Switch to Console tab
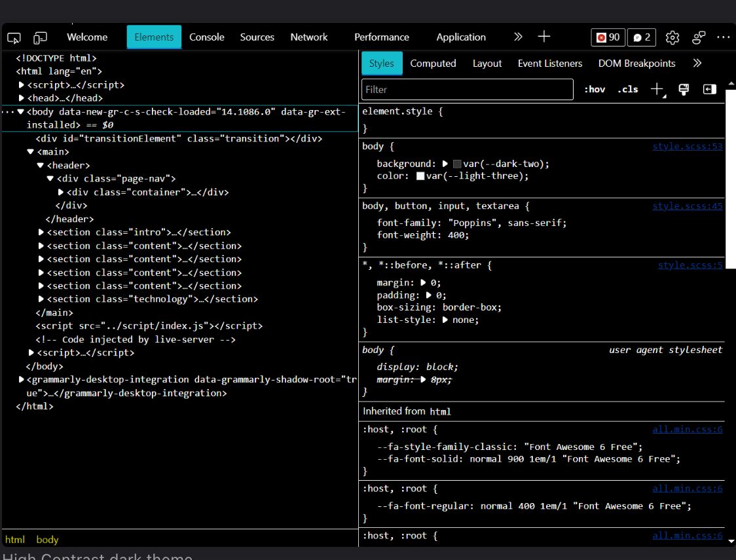The width and height of the screenshot is (736, 560). (206, 37)
